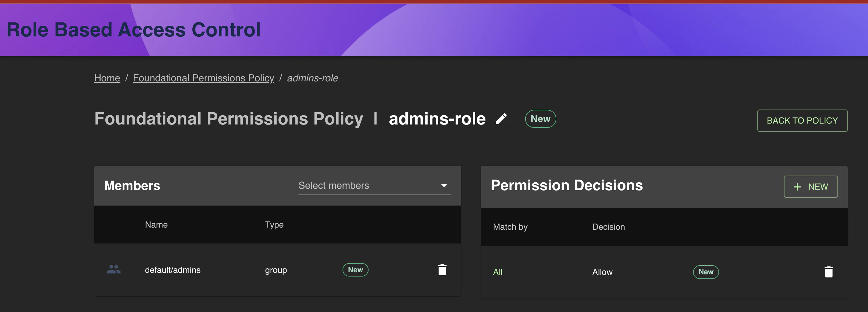Click the Select members field

coord(375,185)
